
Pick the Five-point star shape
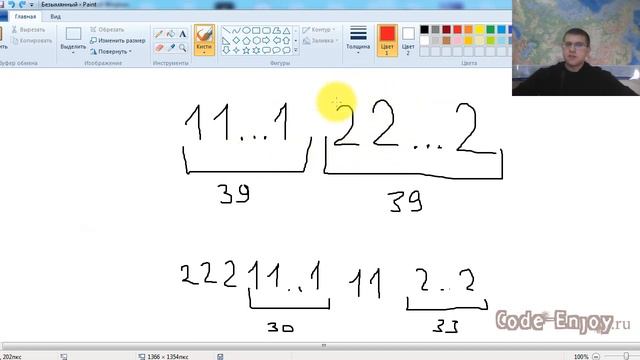(246, 50)
